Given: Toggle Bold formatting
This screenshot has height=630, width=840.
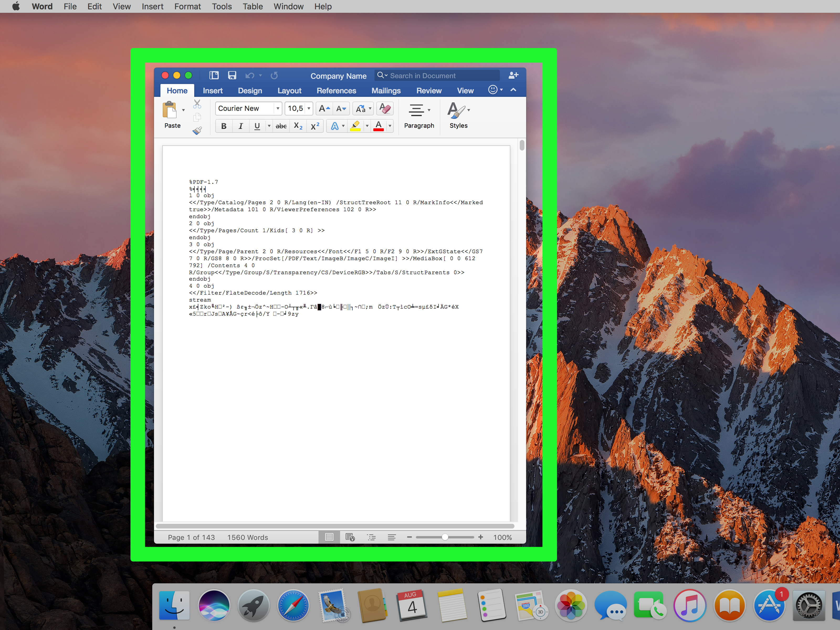Looking at the screenshot, I should click(x=224, y=126).
